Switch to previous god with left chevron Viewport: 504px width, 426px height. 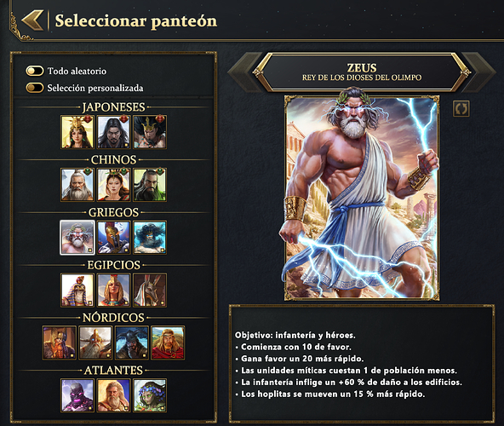point(245,72)
